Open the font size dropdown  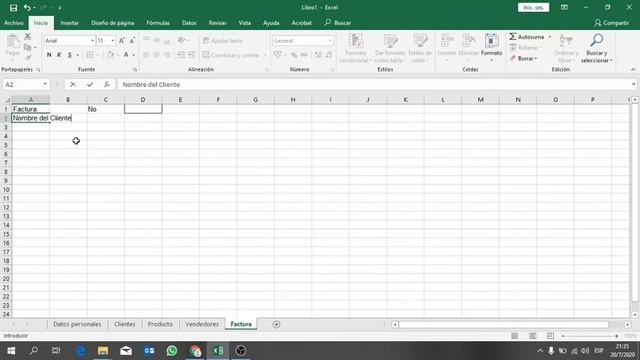point(113,41)
